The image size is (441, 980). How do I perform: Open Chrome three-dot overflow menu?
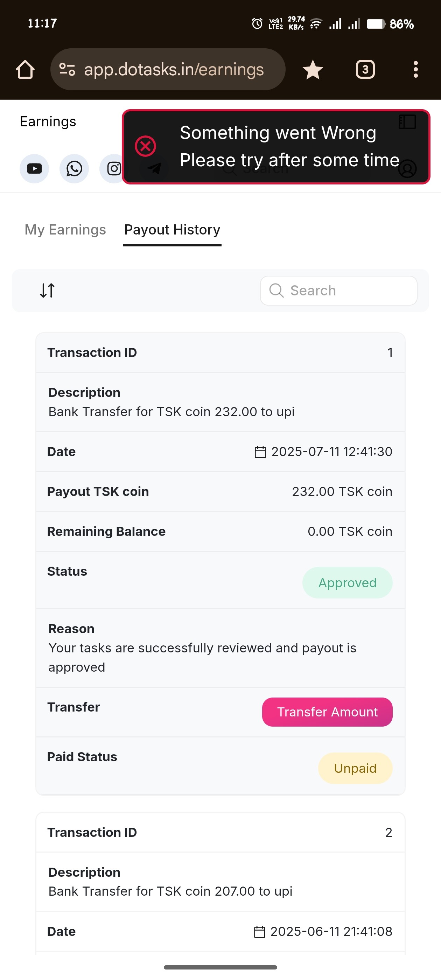coord(415,70)
